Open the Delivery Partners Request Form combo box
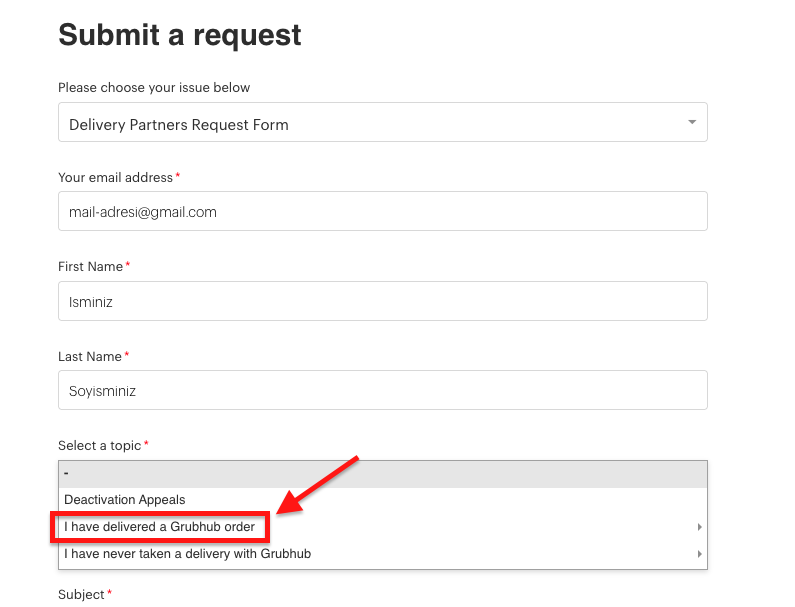795x607 pixels. [x=382, y=123]
